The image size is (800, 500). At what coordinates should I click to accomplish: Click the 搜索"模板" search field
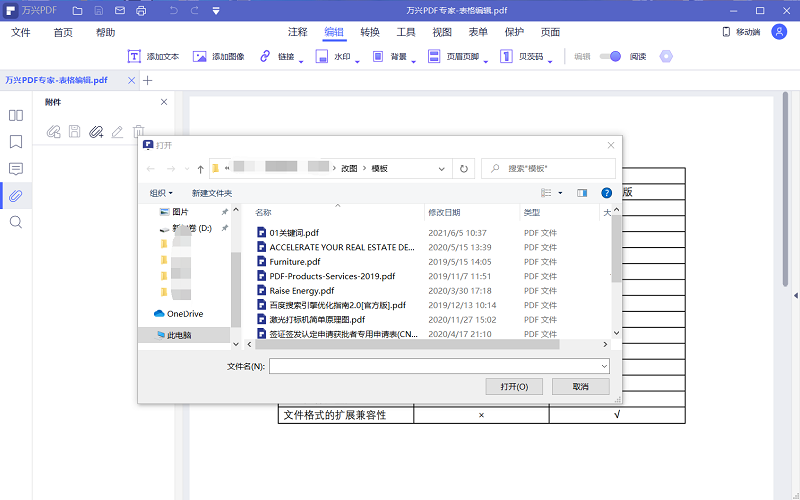point(548,168)
